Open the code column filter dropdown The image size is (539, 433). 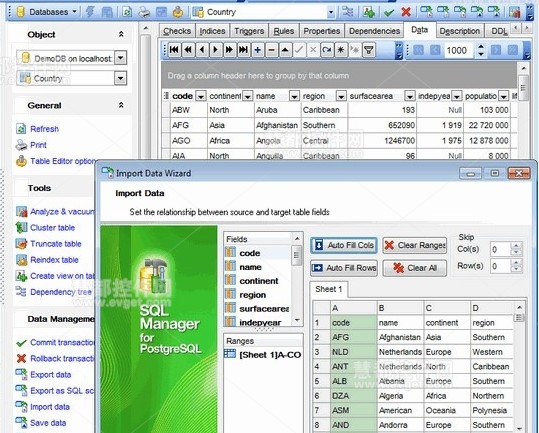coord(201,96)
